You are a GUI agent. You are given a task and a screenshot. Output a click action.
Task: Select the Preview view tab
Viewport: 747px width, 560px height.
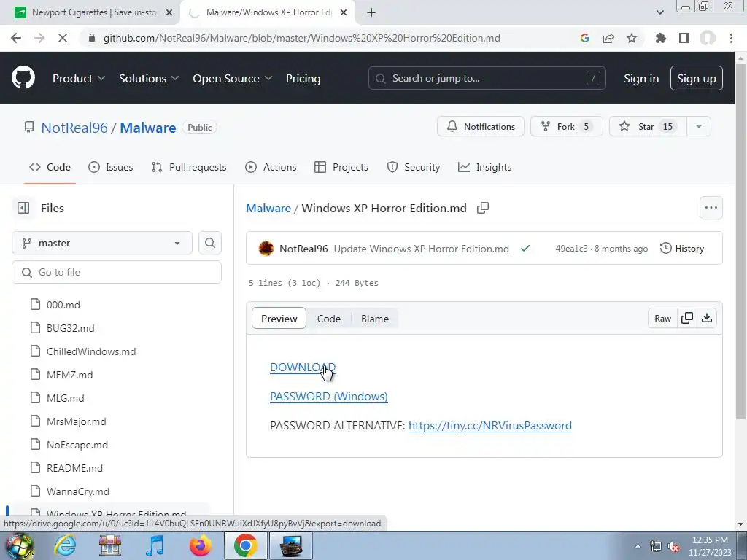(x=279, y=319)
